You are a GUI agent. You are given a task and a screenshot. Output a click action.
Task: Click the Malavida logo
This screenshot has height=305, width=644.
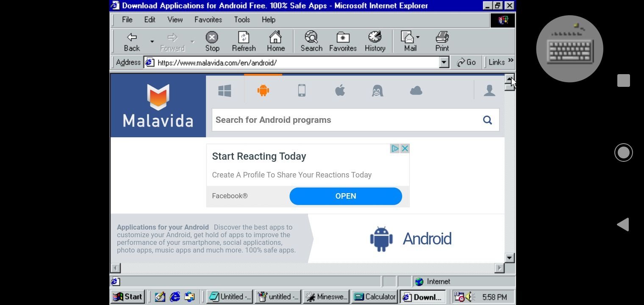(x=158, y=106)
